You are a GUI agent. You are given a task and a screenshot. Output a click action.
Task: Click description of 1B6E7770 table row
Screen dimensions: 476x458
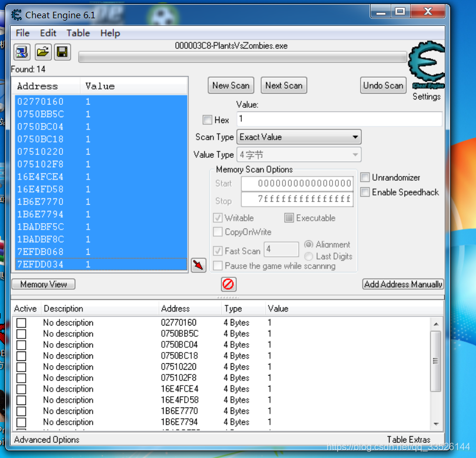point(68,411)
